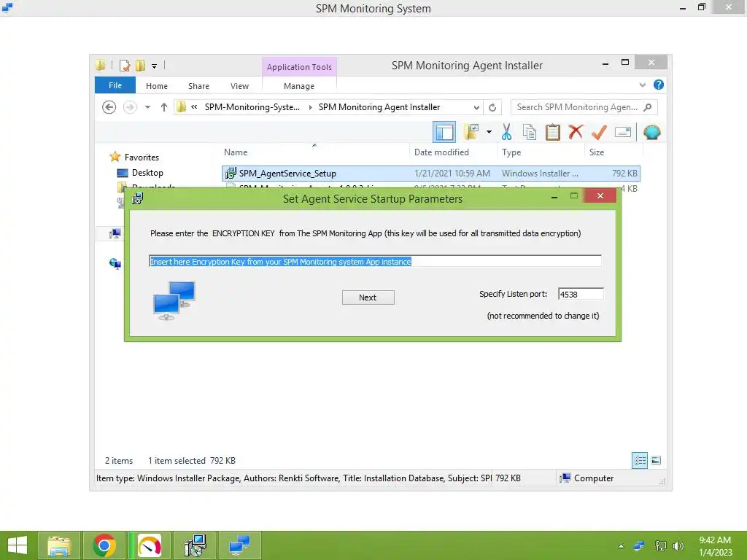Open the gauge speedometer app in taskbar
Viewport: 747px width, 560px height.
click(149, 545)
